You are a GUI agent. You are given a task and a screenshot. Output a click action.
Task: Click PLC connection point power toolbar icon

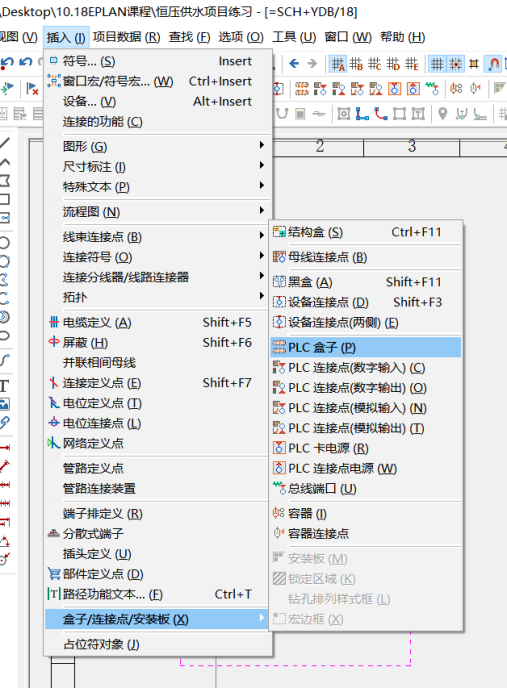(413, 89)
